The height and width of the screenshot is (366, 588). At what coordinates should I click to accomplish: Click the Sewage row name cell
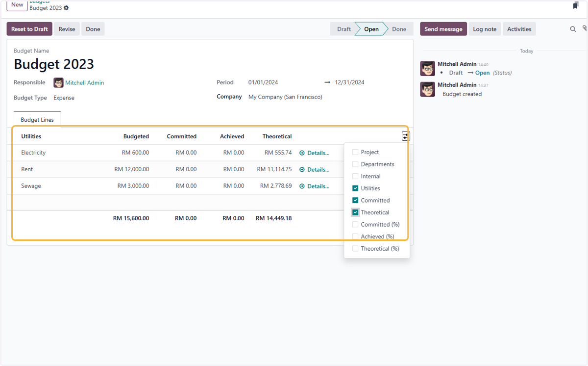[31, 186]
